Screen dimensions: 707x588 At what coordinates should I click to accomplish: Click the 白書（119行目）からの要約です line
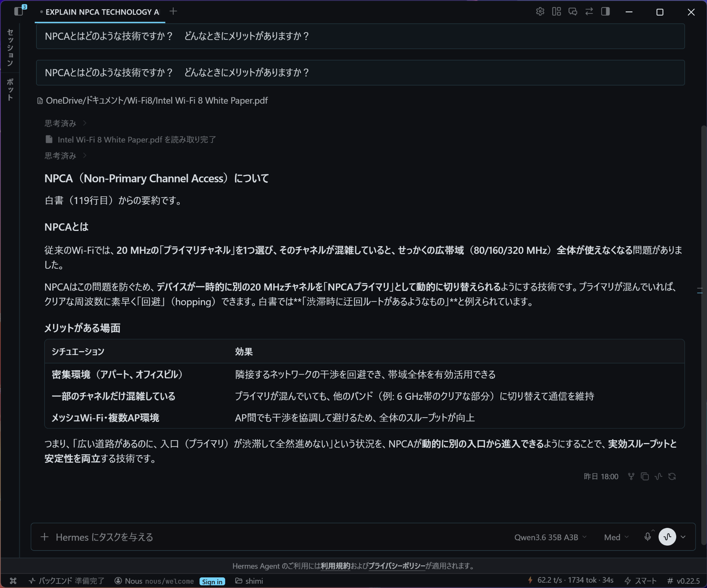tap(113, 200)
